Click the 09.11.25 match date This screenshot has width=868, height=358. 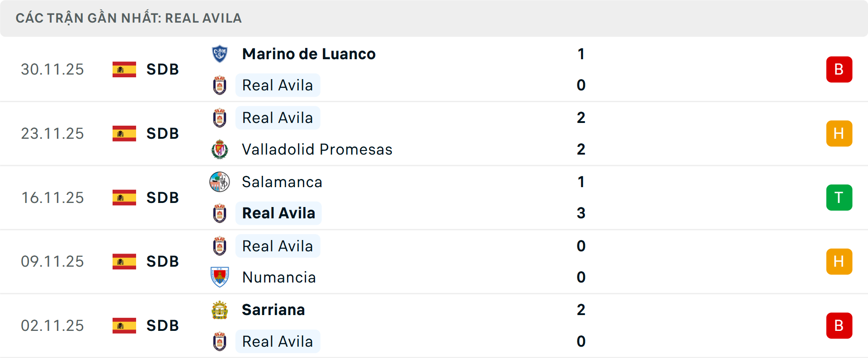[x=52, y=261]
